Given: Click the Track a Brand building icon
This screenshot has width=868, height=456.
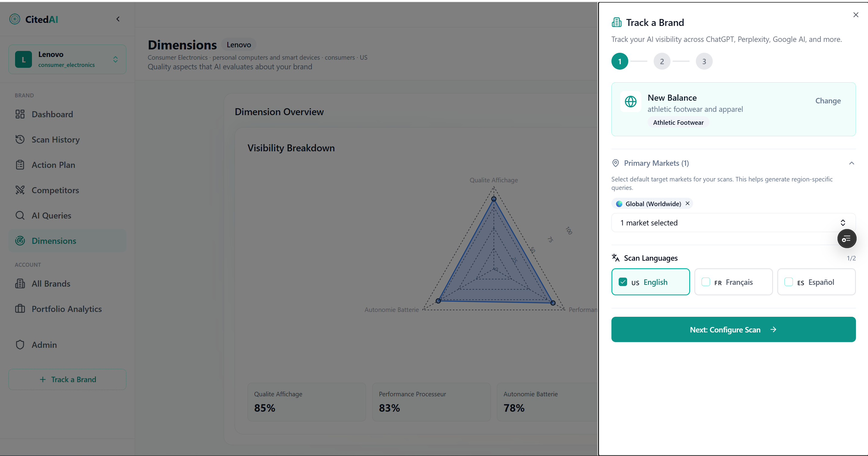Looking at the screenshot, I should coord(617,23).
